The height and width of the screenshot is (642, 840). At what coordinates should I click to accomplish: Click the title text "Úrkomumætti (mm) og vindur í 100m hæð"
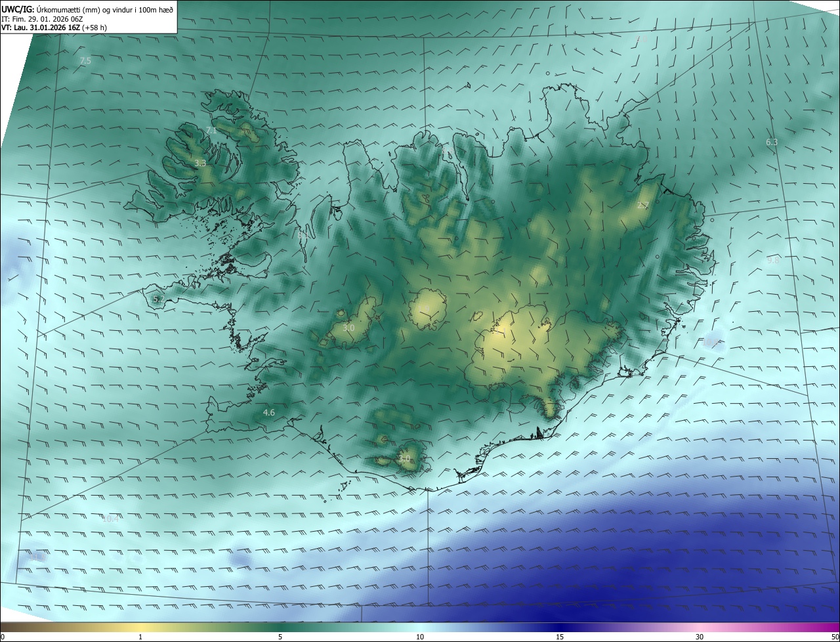pyautogui.click(x=104, y=9)
